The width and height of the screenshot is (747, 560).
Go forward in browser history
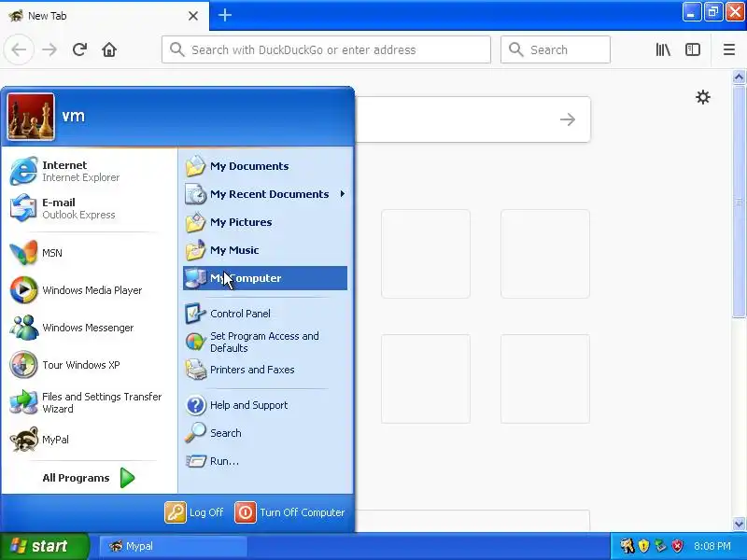[x=49, y=49]
